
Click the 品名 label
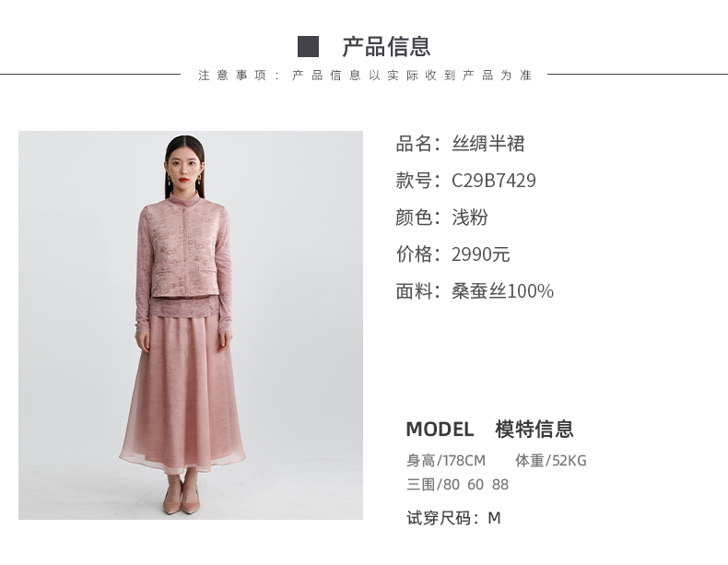click(x=414, y=144)
